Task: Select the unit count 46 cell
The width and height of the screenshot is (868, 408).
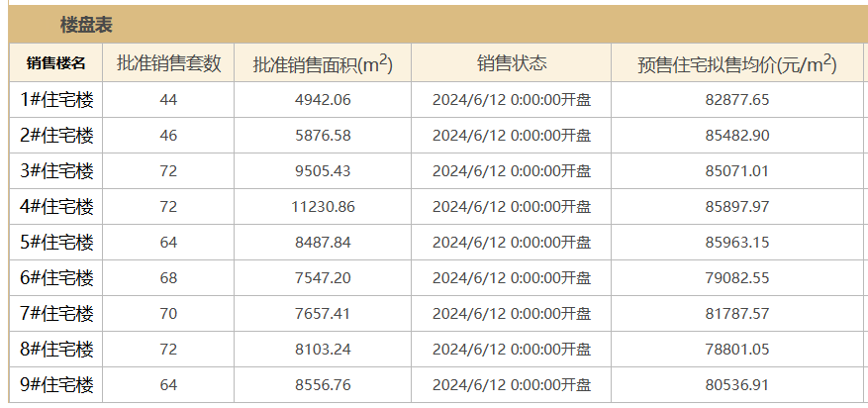Action: 168,136
